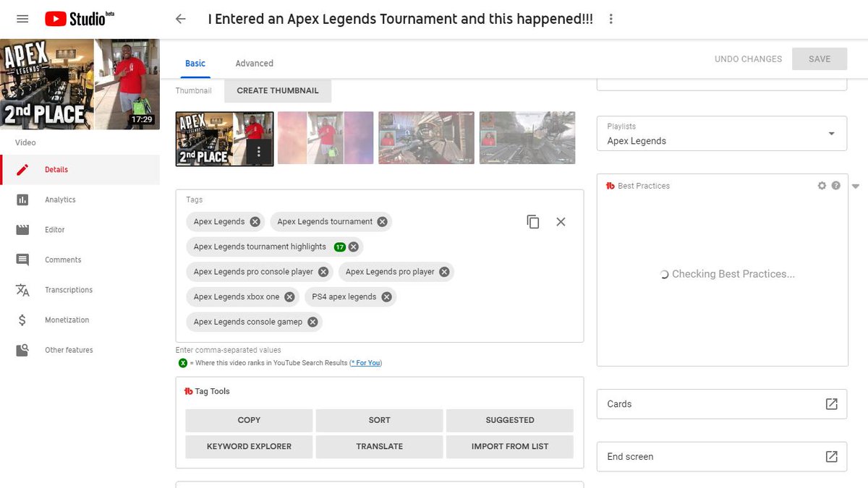
Task: Open Best Practices settings gear
Action: (x=822, y=186)
